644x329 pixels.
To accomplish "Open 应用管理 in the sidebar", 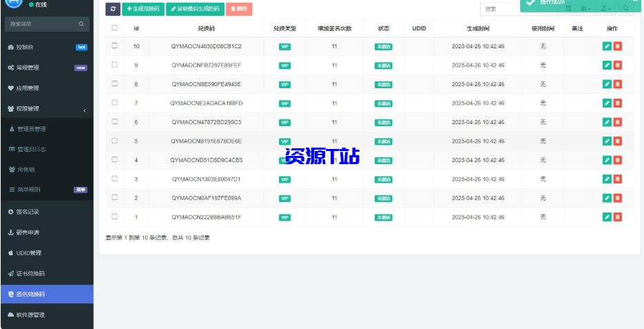I will click(47, 88).
